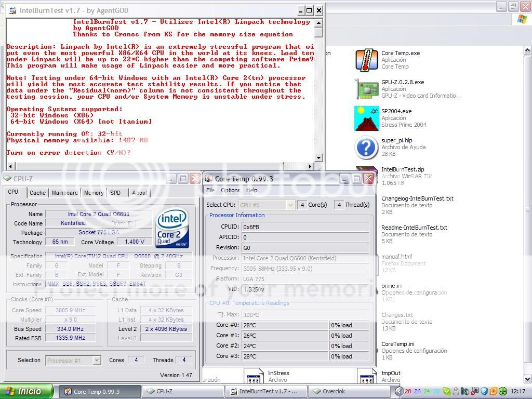This screenshot has height=399, width=532.
Task: Click the Explorer window scroll down arrow
Action: [528, 378]
